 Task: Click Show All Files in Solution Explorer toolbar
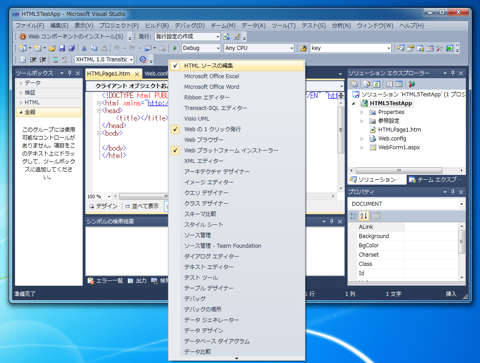pos(367,84)
